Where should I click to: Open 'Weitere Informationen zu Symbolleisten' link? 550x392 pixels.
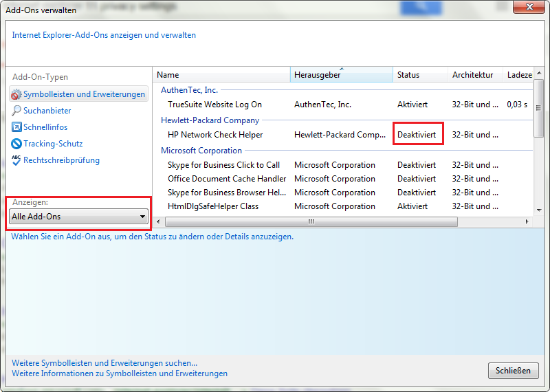(x=120, y=373)
